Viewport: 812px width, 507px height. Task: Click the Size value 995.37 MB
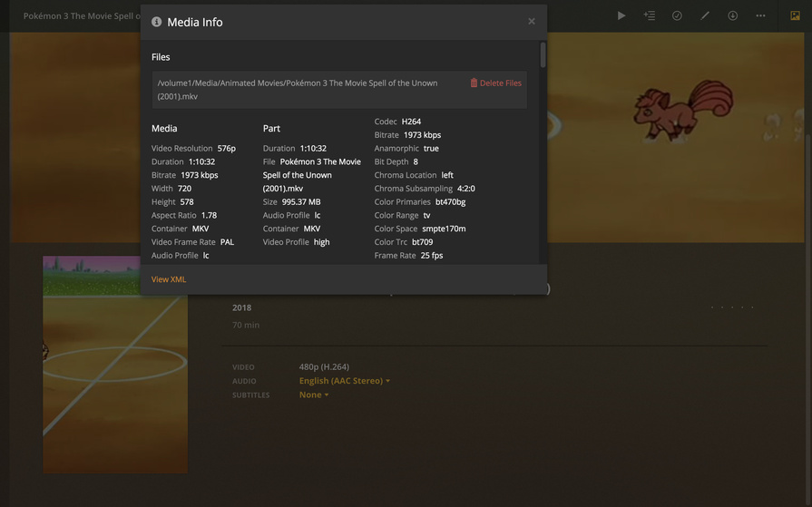pos(301,202)
